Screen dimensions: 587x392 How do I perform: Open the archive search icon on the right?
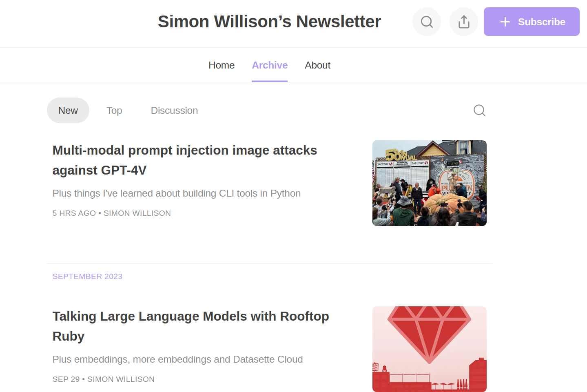(x=479, y=110)
